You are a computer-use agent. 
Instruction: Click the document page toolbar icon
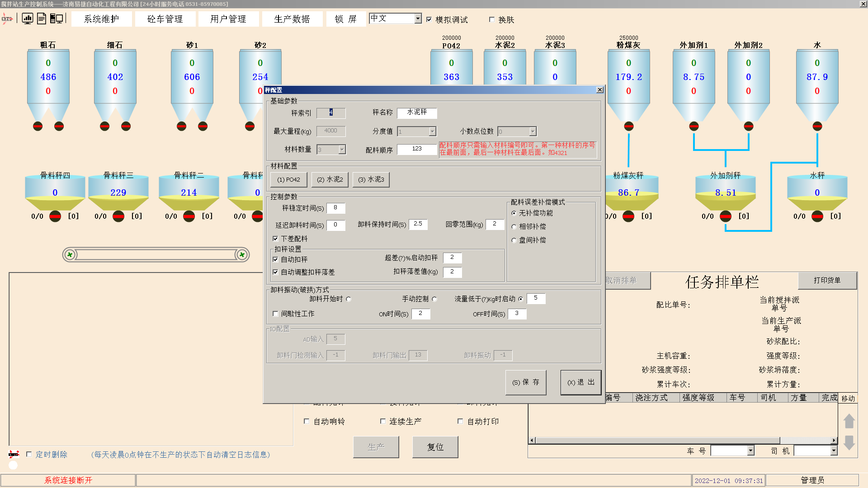pos(42,19)
